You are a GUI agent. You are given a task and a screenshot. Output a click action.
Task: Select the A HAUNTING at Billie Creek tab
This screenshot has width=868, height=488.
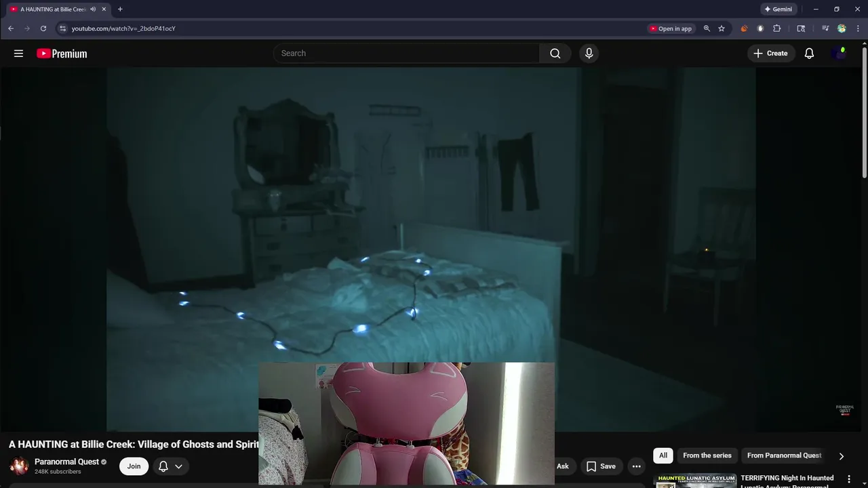click(53, 9)
